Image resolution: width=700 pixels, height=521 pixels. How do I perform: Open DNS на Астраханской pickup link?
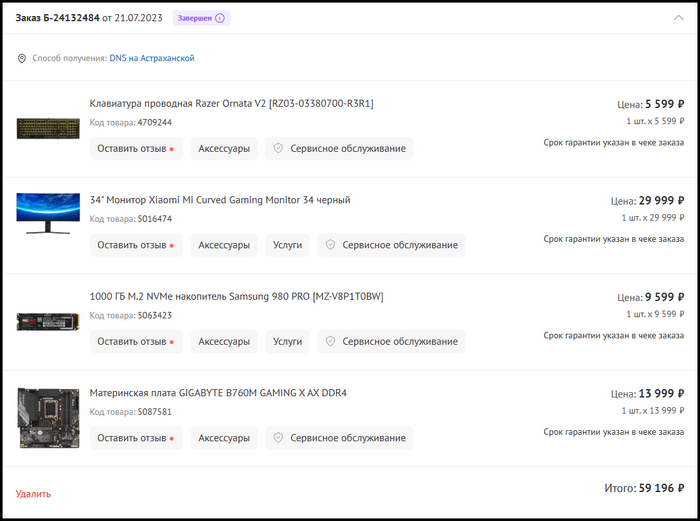pyautogui.click(x=152, y=58)
